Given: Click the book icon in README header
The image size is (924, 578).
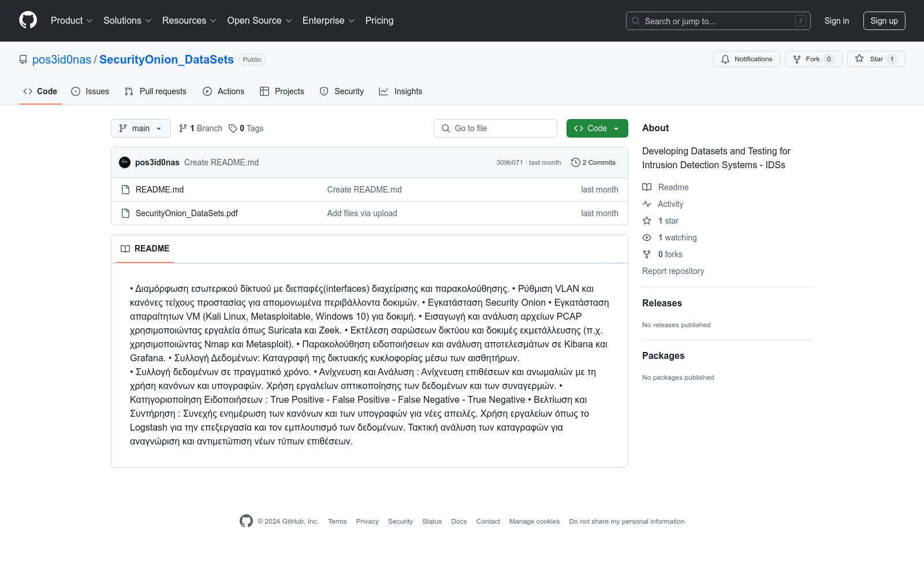Looking at the screenshot, I should click(x=125, y=249).
